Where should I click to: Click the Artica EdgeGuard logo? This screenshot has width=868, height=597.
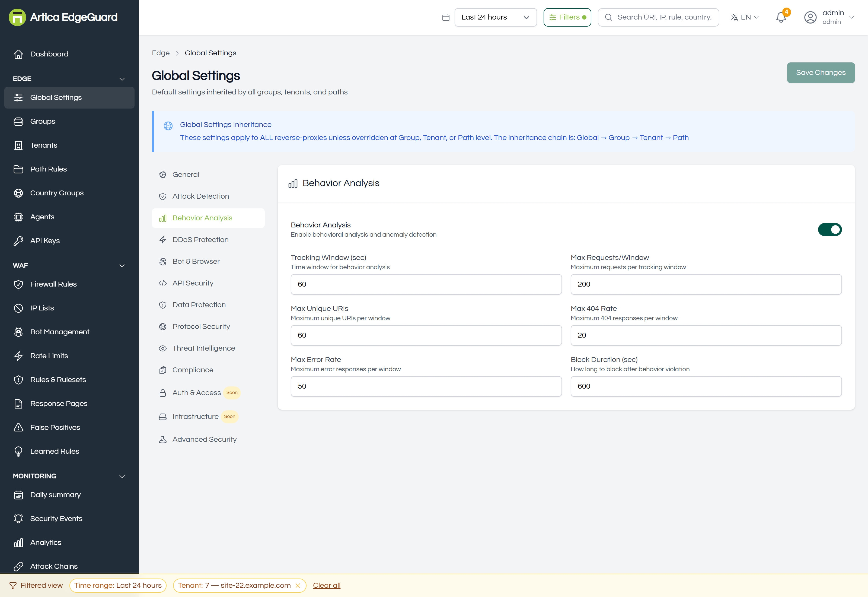(x=63, y=17)
